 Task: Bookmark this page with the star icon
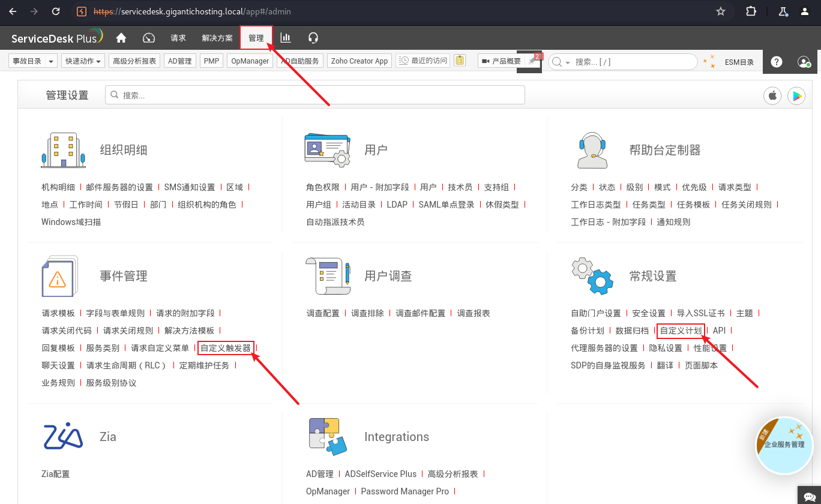point(721,11)
